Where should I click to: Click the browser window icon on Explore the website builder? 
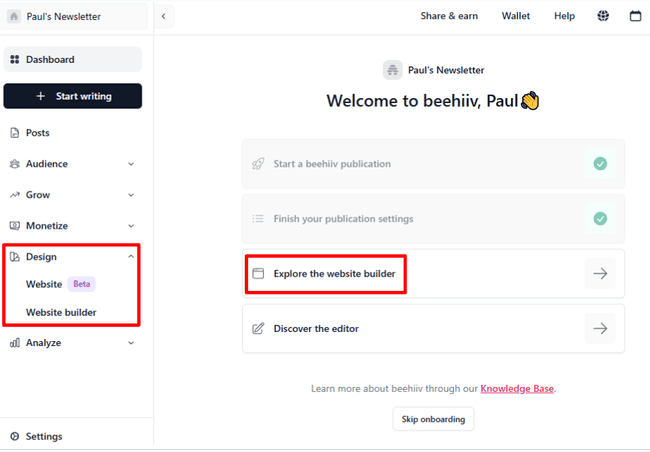click(x=258, y=273)
